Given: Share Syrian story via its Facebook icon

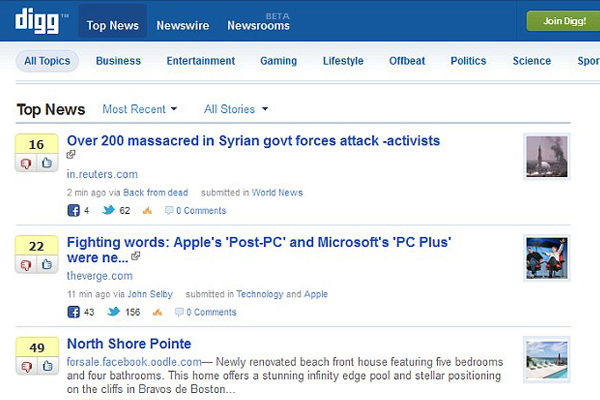Looking at the screenshot, I should click(x=73, y=211).
